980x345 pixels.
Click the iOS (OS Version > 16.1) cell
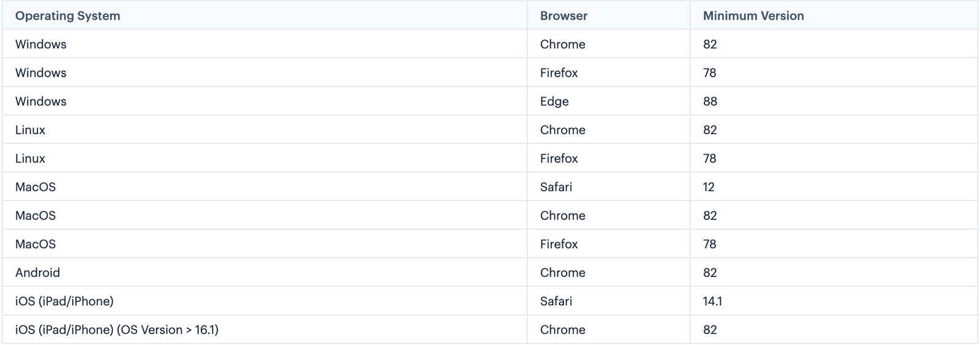pyautogui.click(x=116, y=330)
